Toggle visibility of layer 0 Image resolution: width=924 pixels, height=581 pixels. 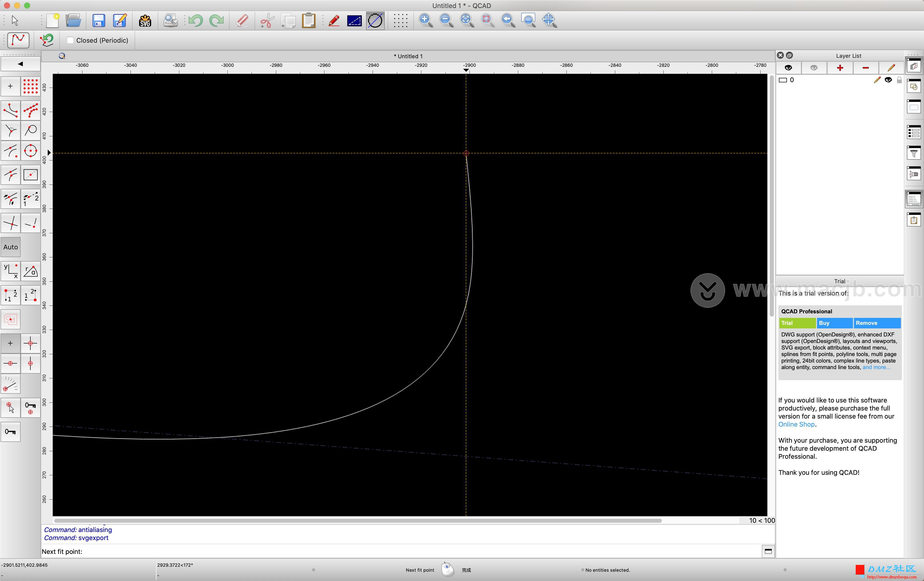click(x=888, y=80)
